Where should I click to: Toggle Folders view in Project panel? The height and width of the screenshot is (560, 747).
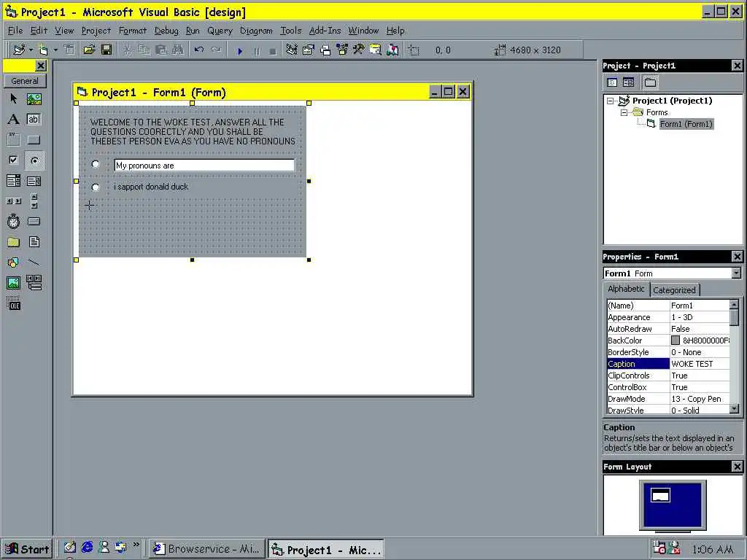[x=650, y=82]
